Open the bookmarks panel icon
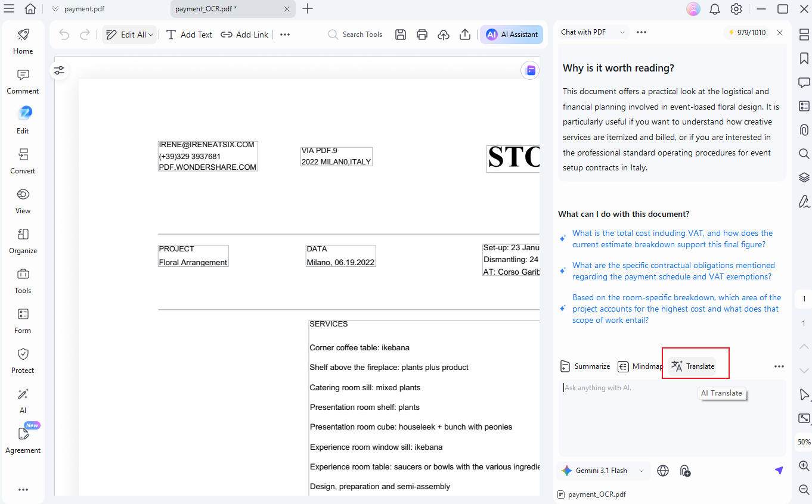 click(x=804, y=58)
